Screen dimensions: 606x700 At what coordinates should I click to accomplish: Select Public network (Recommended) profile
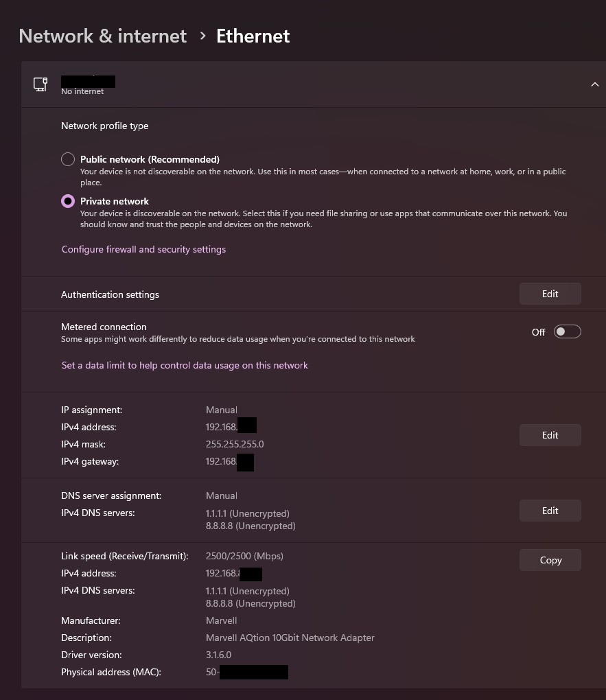(68, 159)
